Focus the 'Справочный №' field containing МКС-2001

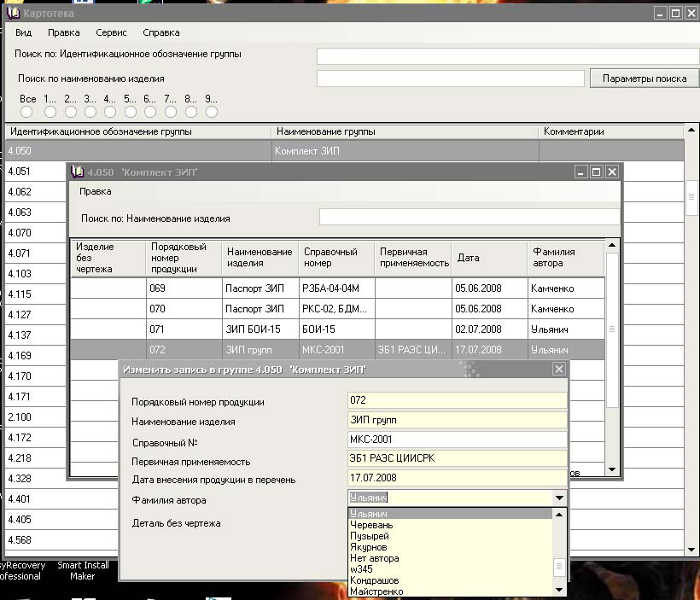pos(457,440)
